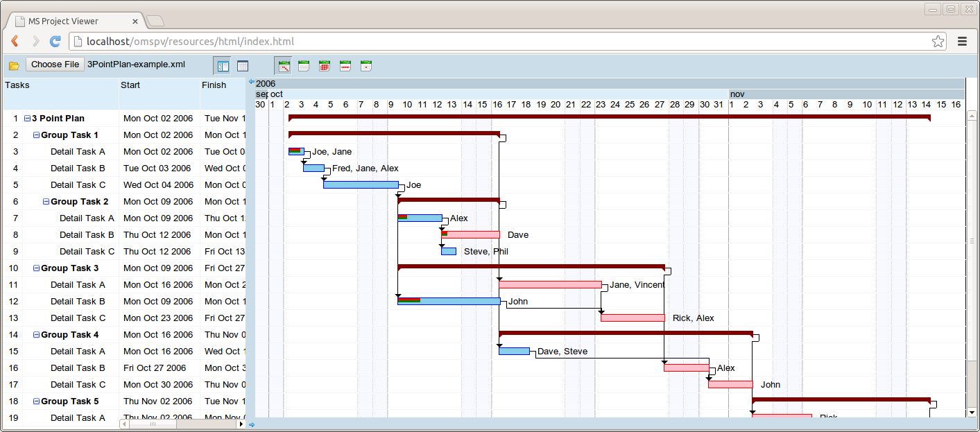Viewport: 980px width, 432px height.
Task: Click the pink bar labeled Alex in row 16
Action: coord(687,368)
